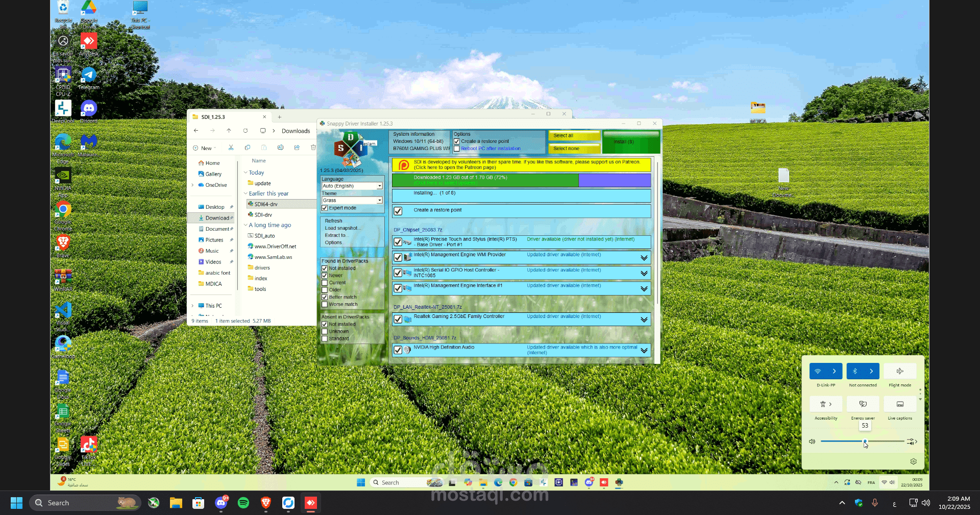980x515 pixels.
Task: Open the NVIDIA App desktop shortcut
Action: click(x=63, y=182)
